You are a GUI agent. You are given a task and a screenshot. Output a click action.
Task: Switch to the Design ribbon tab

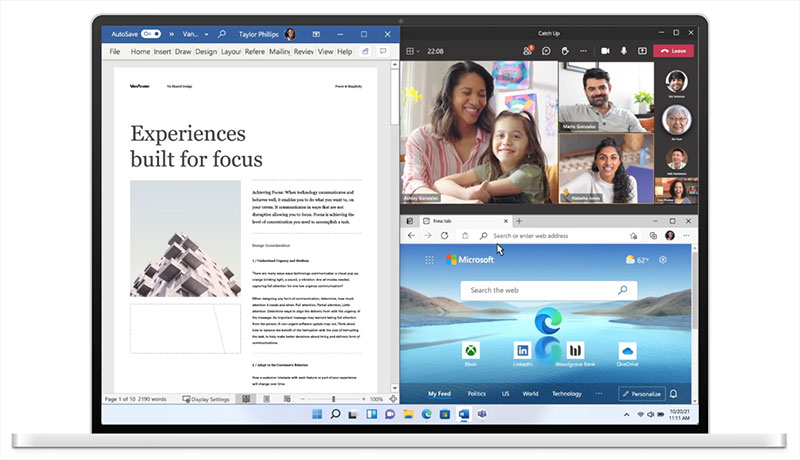click(x=206, y=51)
